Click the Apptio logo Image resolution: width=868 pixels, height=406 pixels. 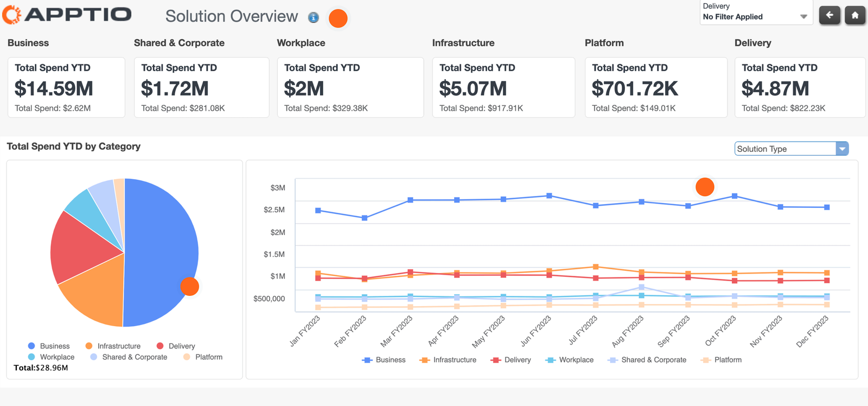(67, 15)
